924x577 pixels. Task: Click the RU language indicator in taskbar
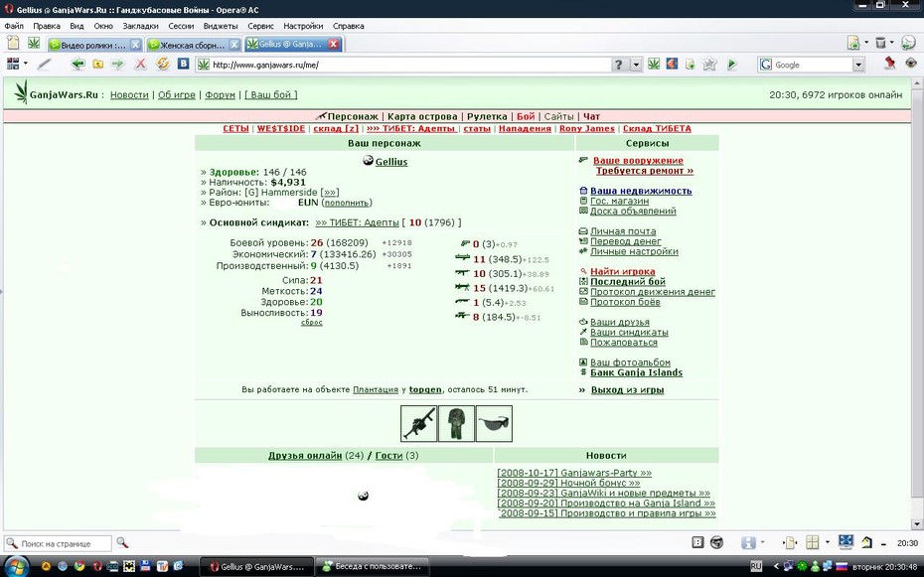pyautogui.click(x=756, y=566)
